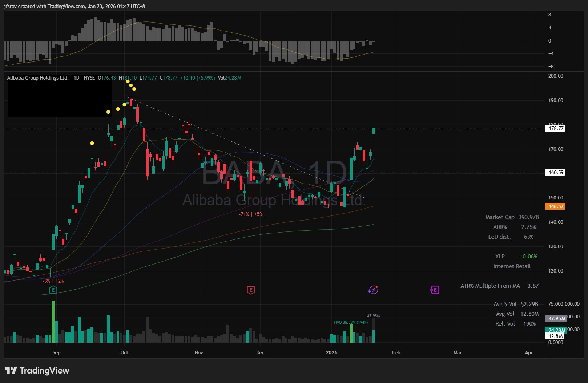This screenshot has width=588, height=383.
Task: Click the 130.00 price scale label
Action: (556, 246)
